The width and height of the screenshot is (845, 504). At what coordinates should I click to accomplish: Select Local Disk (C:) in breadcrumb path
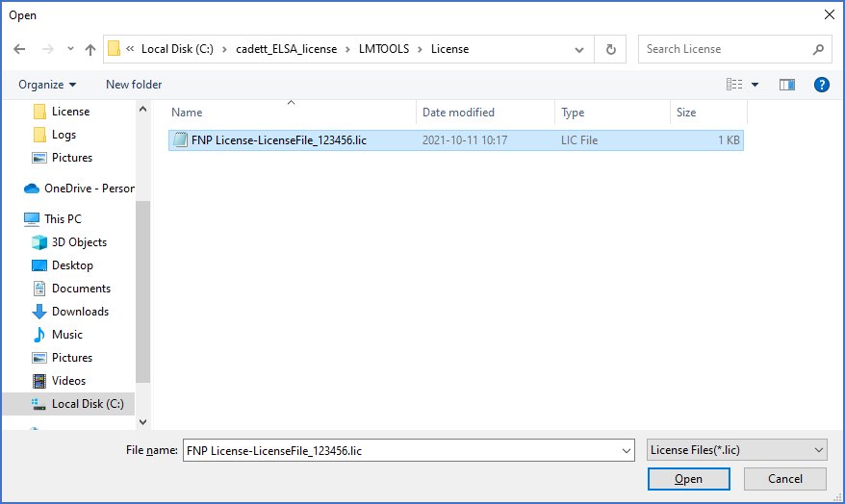(177, 49)
